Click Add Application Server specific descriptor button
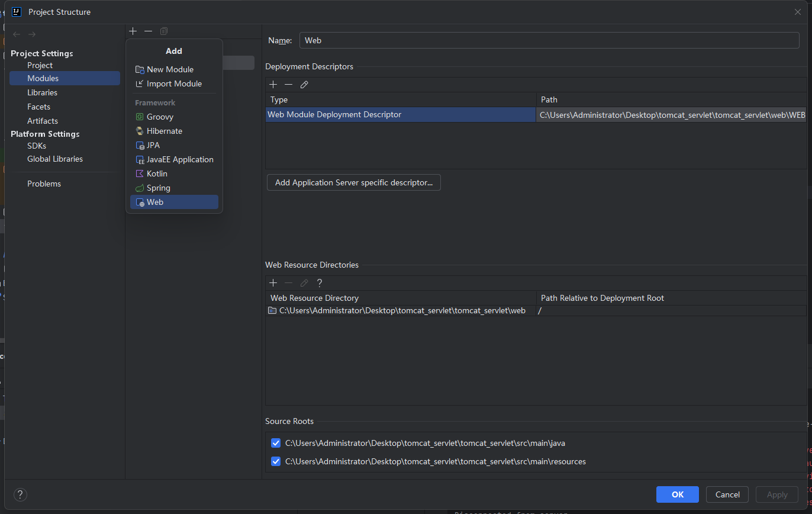Viewport: 812px width, 514px height. pyautogui.click(x=354, y=182)
